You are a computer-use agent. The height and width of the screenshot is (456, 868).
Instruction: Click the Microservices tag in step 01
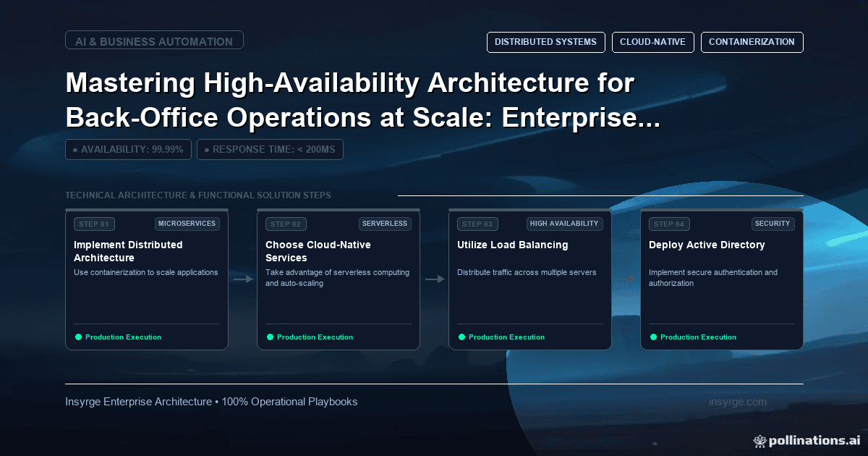(x=187, y=224)
